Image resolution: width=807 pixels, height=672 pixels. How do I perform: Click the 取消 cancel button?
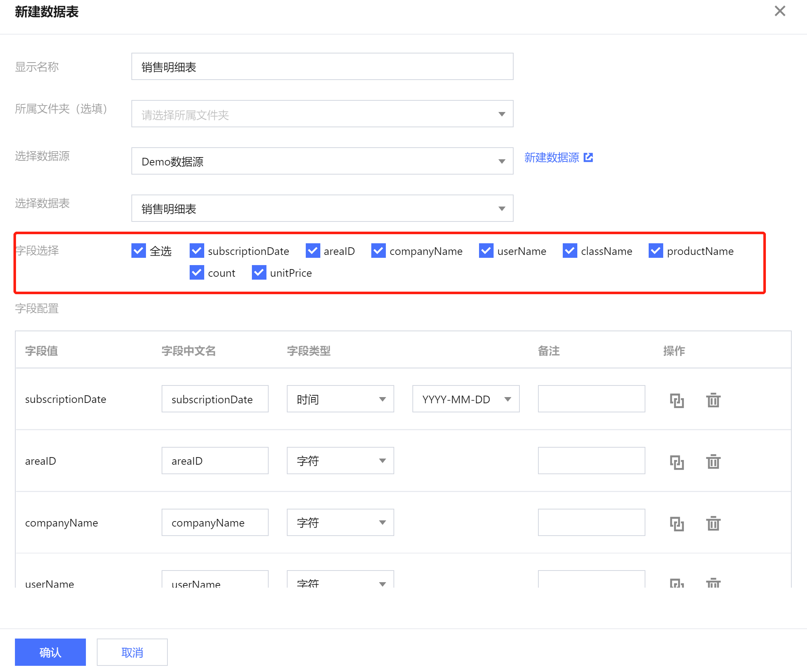pos(132,652)
